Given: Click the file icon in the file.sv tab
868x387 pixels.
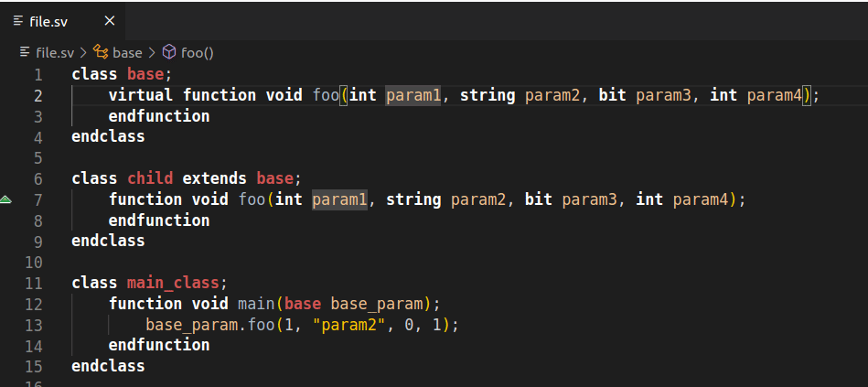Looking at the screenshot, I should (18, 20).
